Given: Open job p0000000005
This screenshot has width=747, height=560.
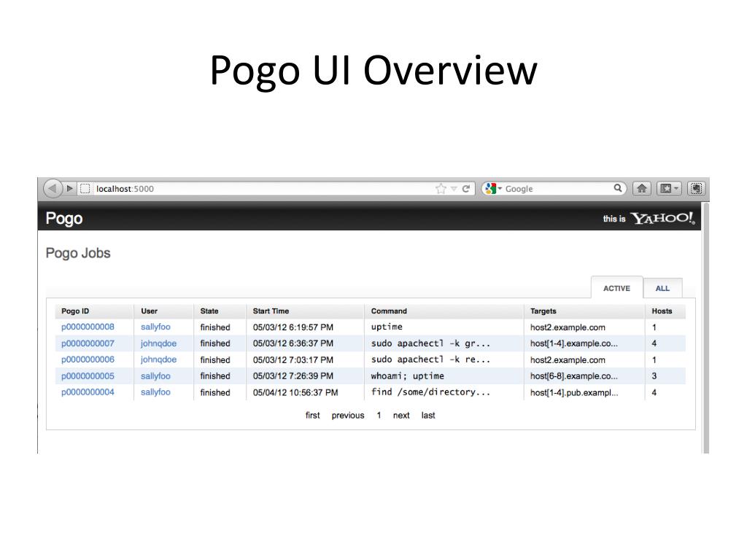Looking at the screenshot, I should (88, 376).
